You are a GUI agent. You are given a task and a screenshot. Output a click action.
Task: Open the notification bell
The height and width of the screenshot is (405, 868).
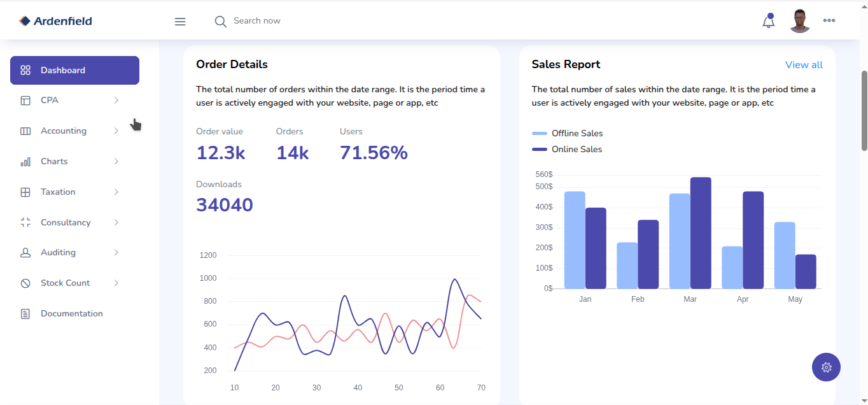point(768,22)
